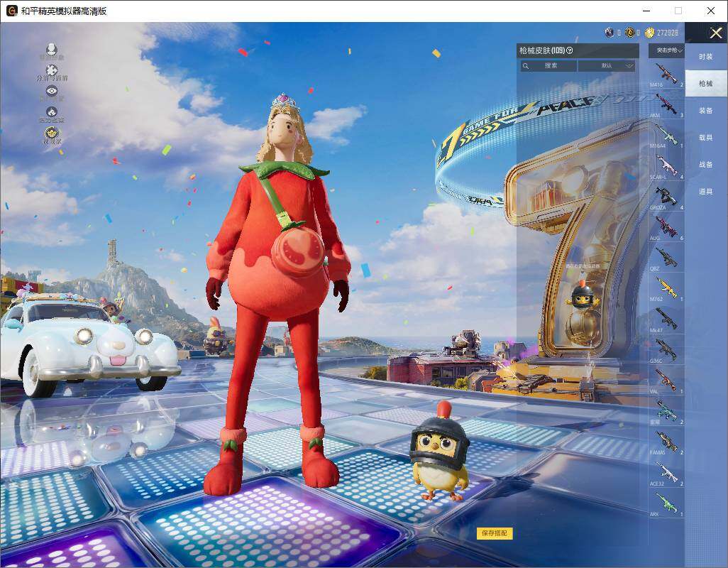Switch to the 枪械 tab
Image resolution: width=728 pixels, height=568 pixels.
pos(706,84)
